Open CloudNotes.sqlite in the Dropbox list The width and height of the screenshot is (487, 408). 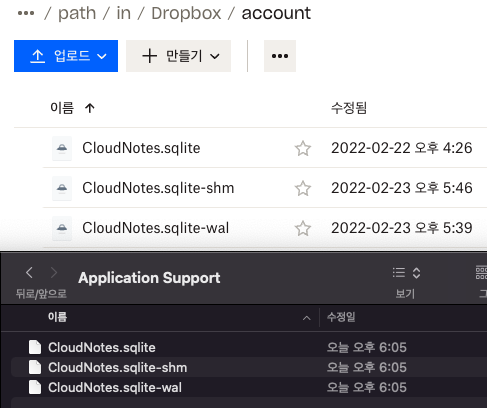[141, 148]
